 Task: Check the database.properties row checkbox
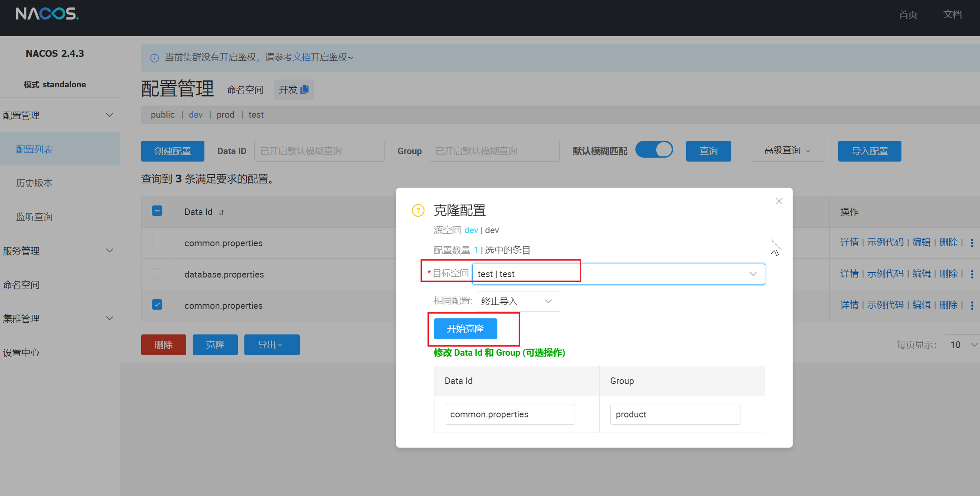[x=157, y=274]
